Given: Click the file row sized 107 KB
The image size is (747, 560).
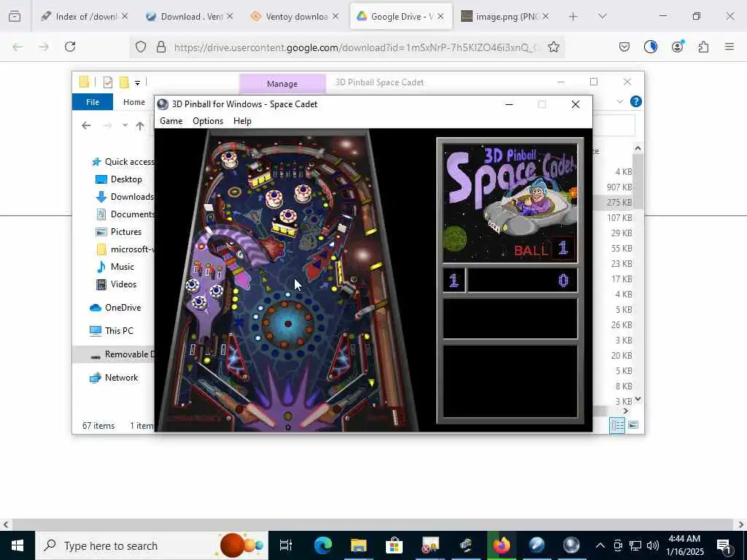Looking at the screenshot, I should (x=613, y=217).
